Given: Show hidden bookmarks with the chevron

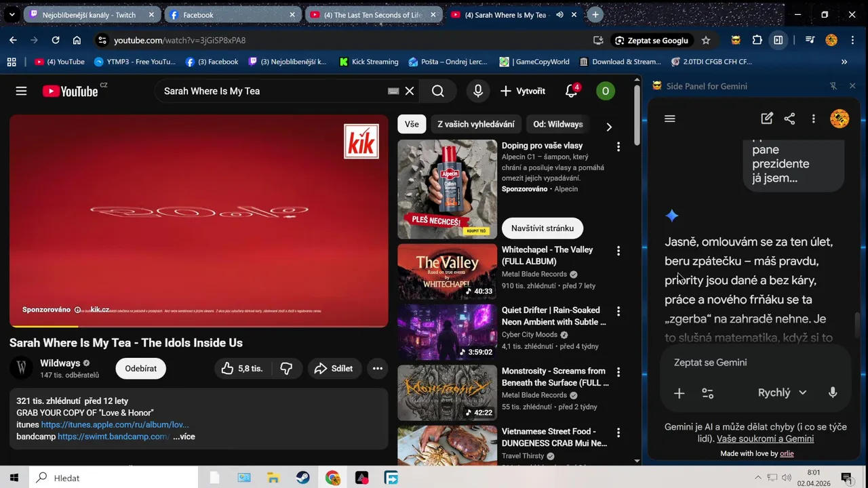Looking at the screenshot, I should coord(844,62).
